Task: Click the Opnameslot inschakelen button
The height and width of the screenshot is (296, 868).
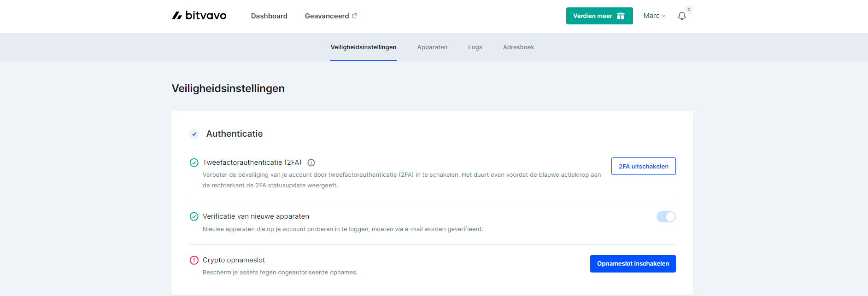Action: click(x=633, y=264)
